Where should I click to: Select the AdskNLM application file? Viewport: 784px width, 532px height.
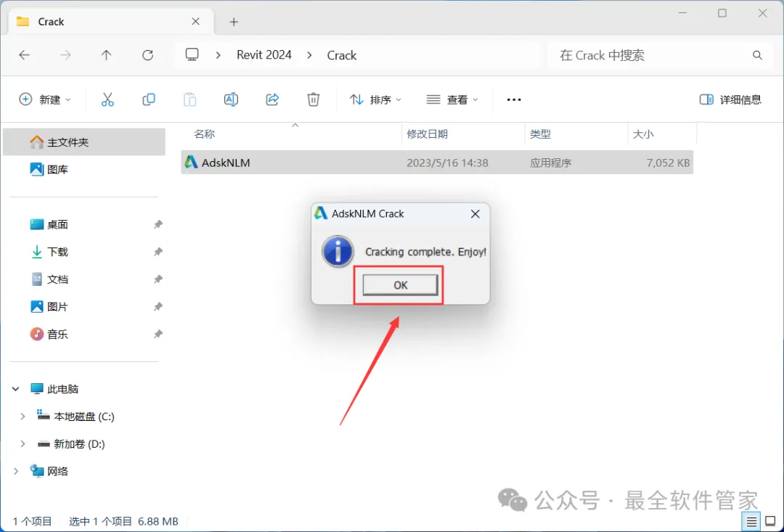pos(437,163)
